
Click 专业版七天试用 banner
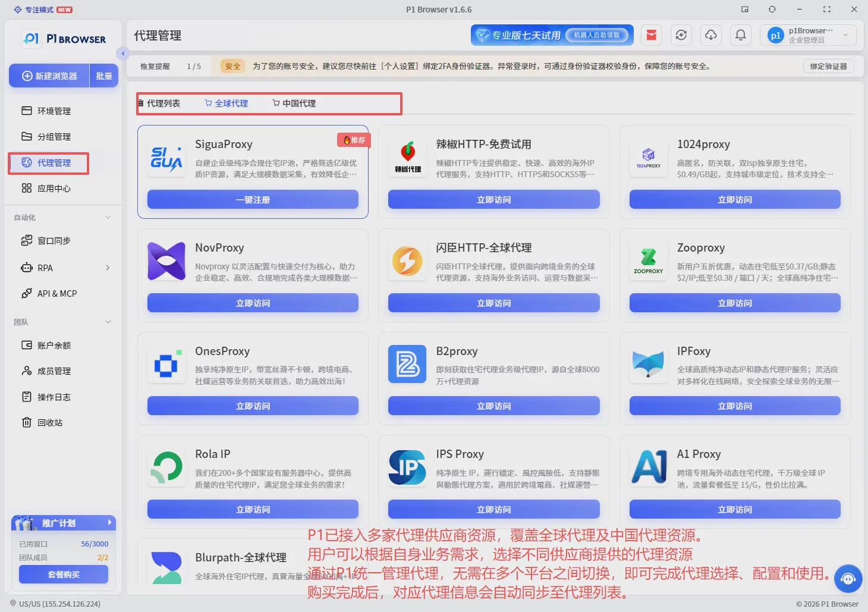pyautogui.click(x=552, y=35)
